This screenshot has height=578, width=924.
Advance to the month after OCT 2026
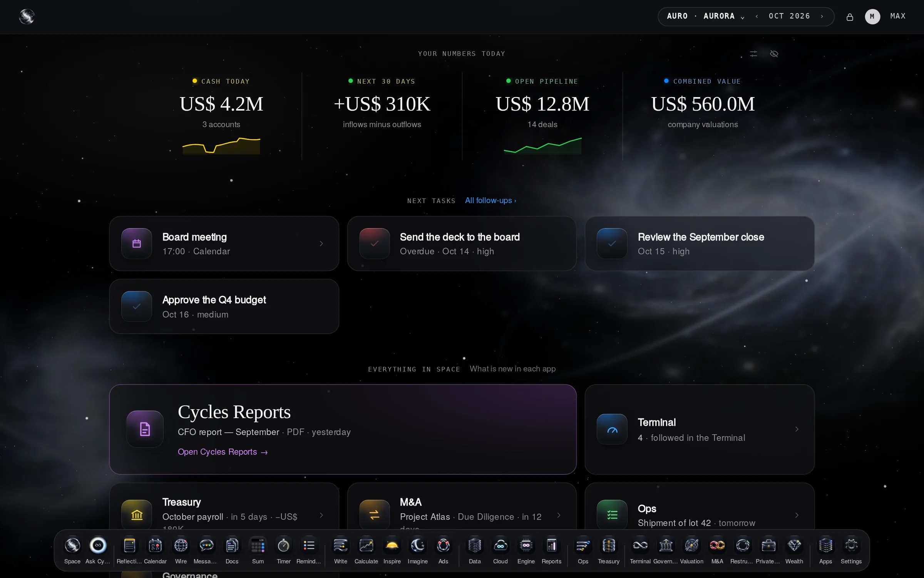(822, 16)
